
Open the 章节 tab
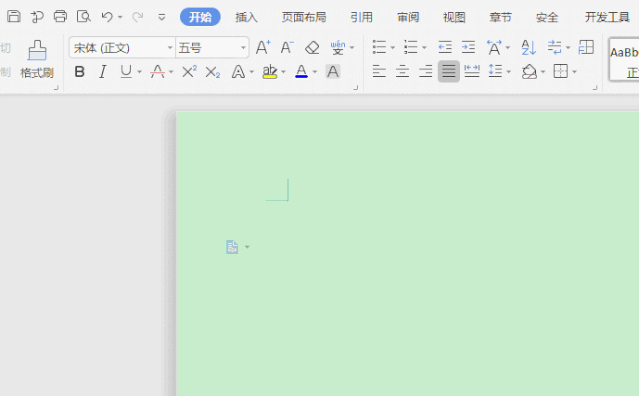[500, 17]
